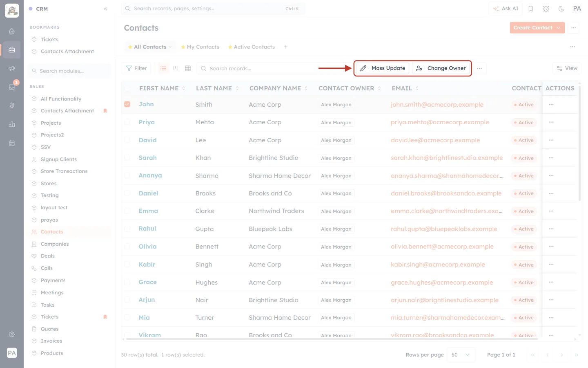Open page options beside Create Contact

coord(574,28)
